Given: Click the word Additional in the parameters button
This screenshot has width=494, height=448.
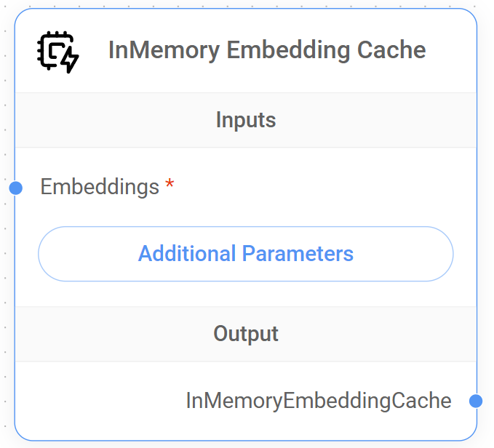Looking at the screenshot, I should 187,254.
